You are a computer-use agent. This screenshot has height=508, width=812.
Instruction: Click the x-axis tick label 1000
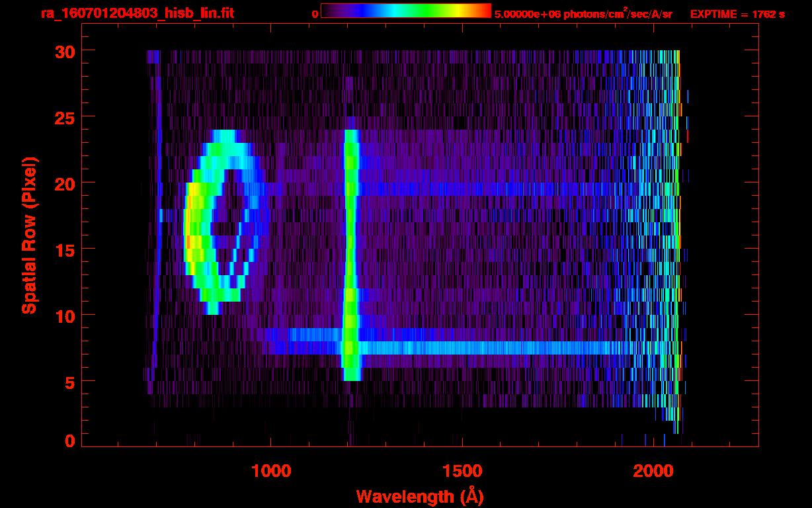pos(271,471)
